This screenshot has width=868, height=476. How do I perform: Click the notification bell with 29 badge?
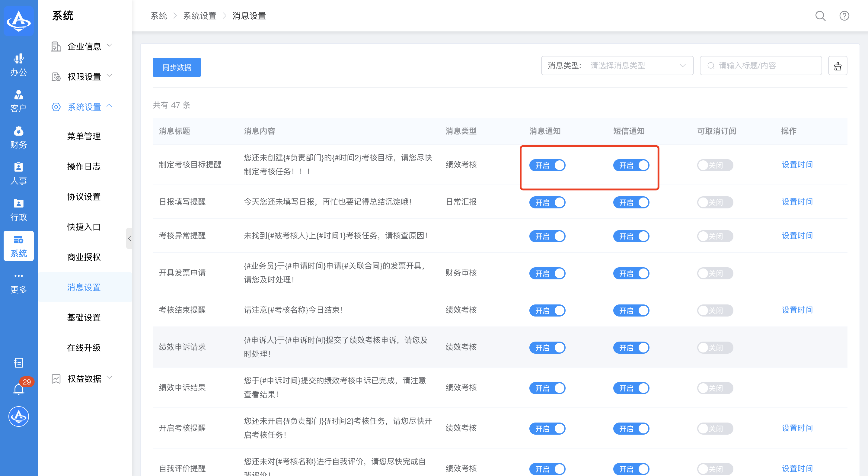18,389
